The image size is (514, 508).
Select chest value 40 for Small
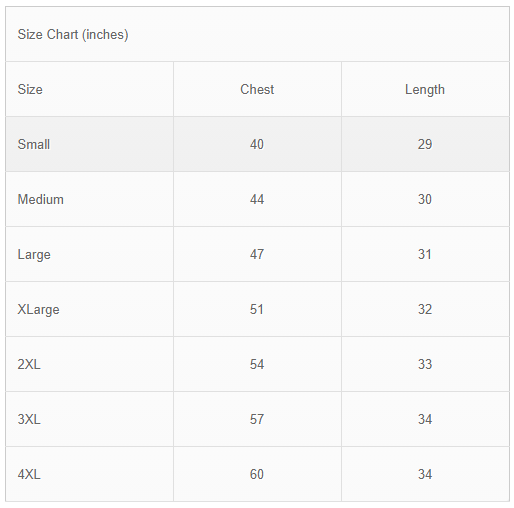pos(257,144)
